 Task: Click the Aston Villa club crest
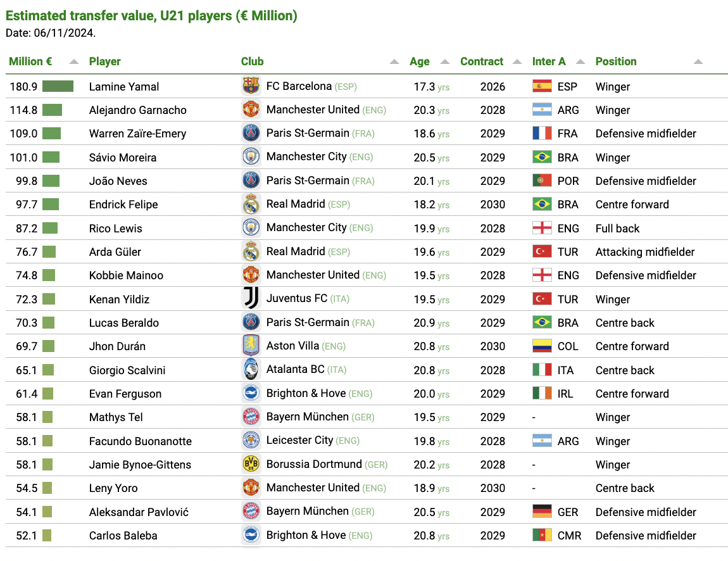point(251,346)
